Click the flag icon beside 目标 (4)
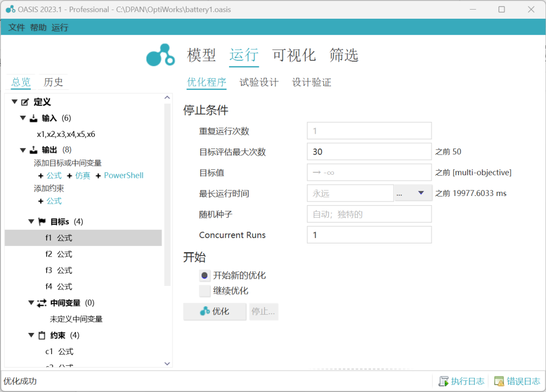 click(42, 221)
